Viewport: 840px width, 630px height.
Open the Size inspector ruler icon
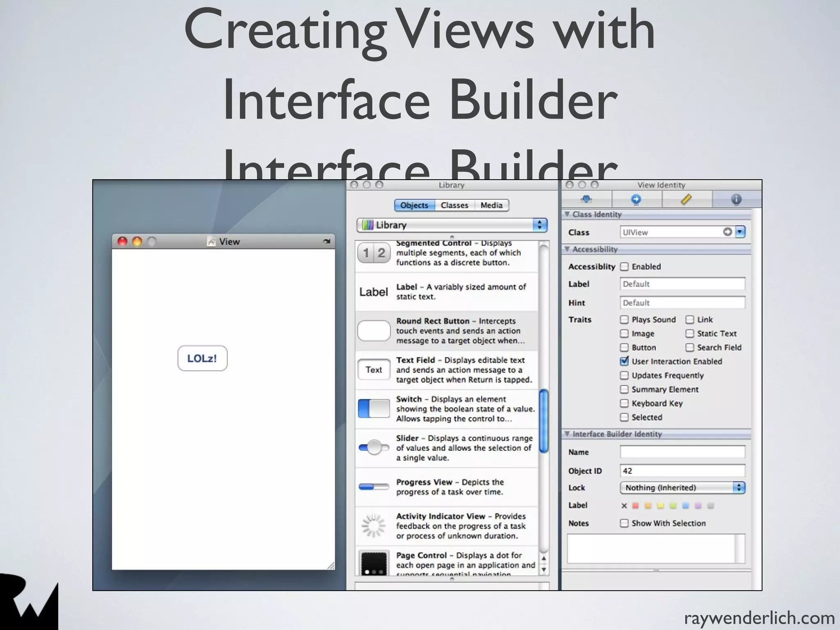pos(686,199)
